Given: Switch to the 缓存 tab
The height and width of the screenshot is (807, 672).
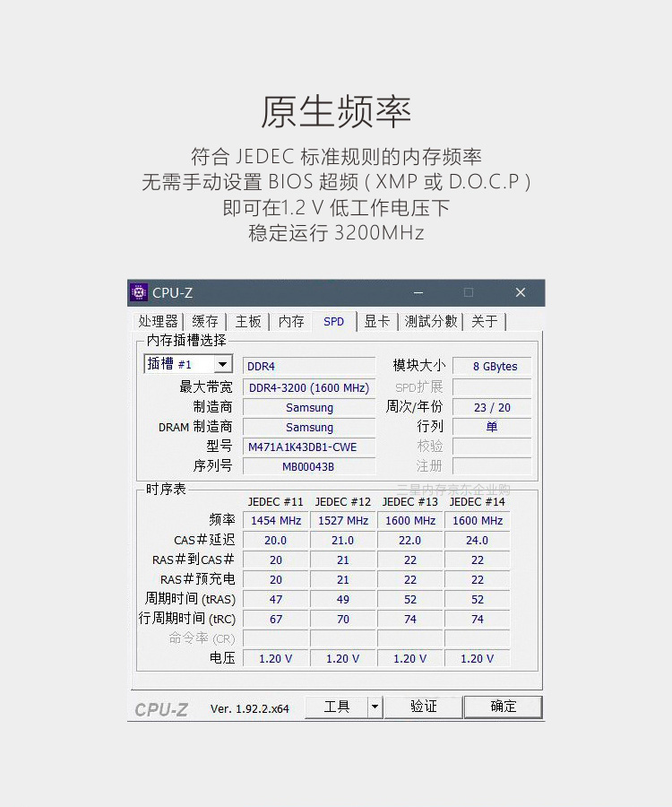Looking at the screenshot, I should pyautogui.click(x=205, y=322).
